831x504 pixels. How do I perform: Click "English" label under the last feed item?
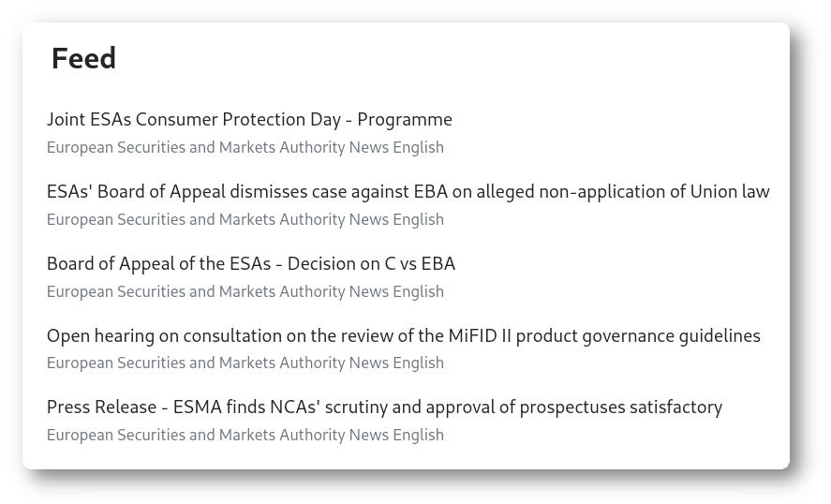(x=418, y=435)
